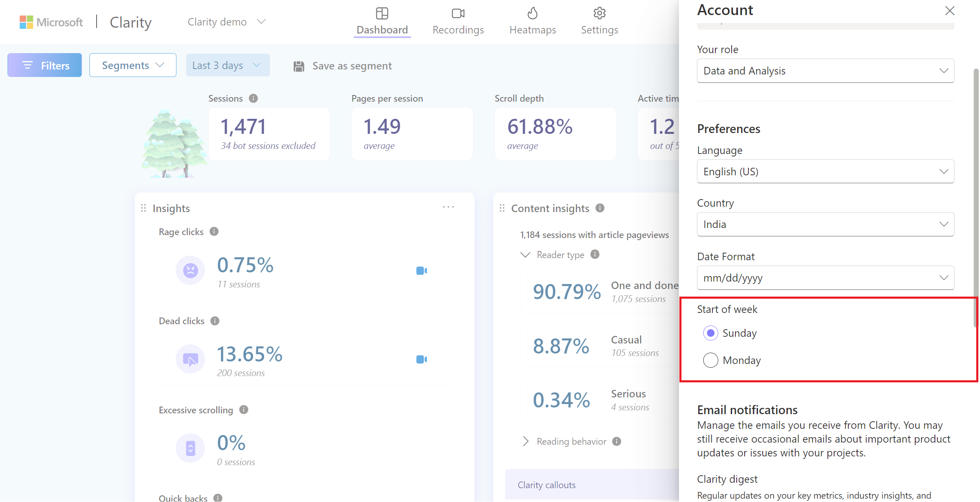Show info for Dead clicks
Viewport: 980px width, 502px height.
215,321
